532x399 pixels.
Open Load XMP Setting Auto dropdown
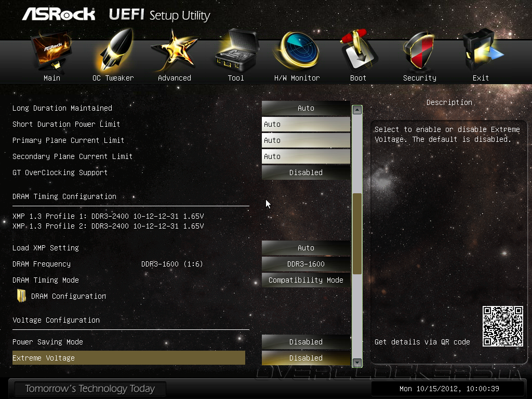click(x=305, y=248)
